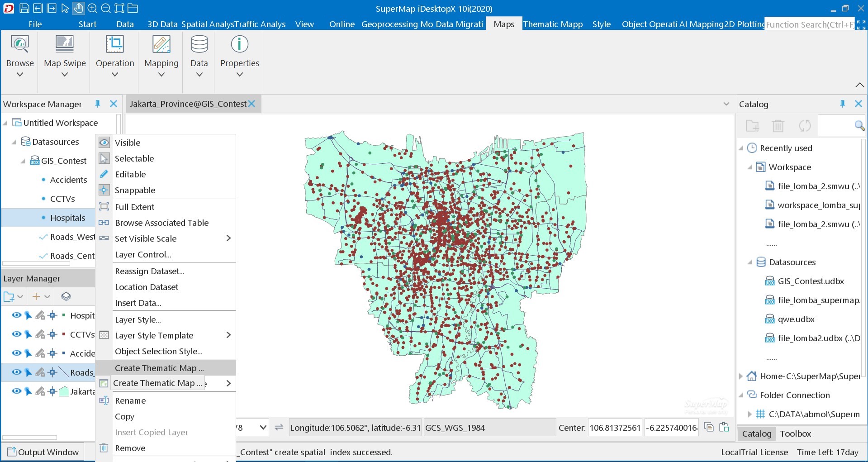Click the Open folder icon in title bar

pyautogui.click(x=133, y=8)
